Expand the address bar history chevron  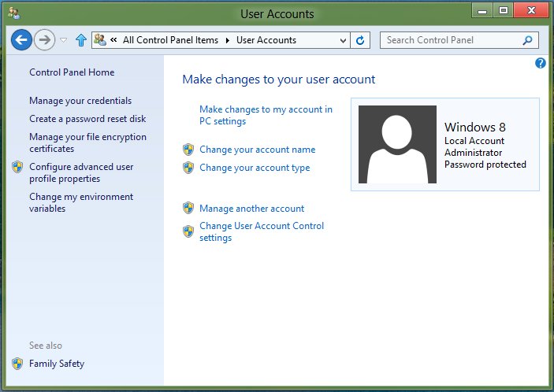coord(343,41)
